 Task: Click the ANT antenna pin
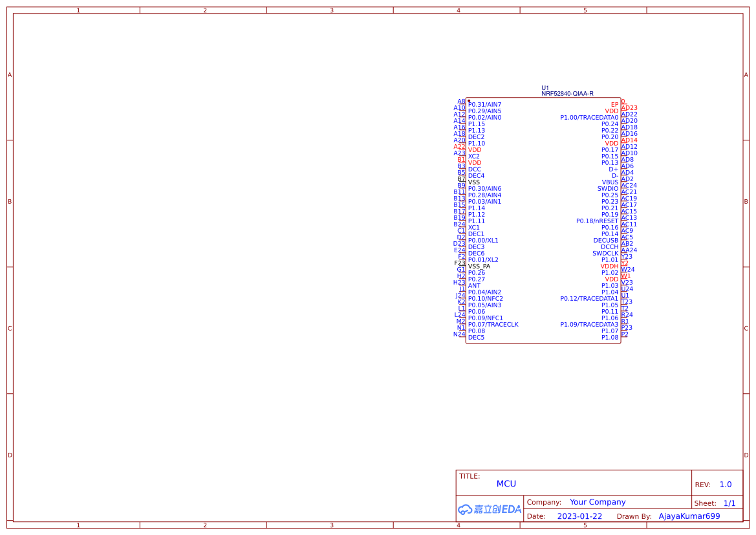[474, 285]
